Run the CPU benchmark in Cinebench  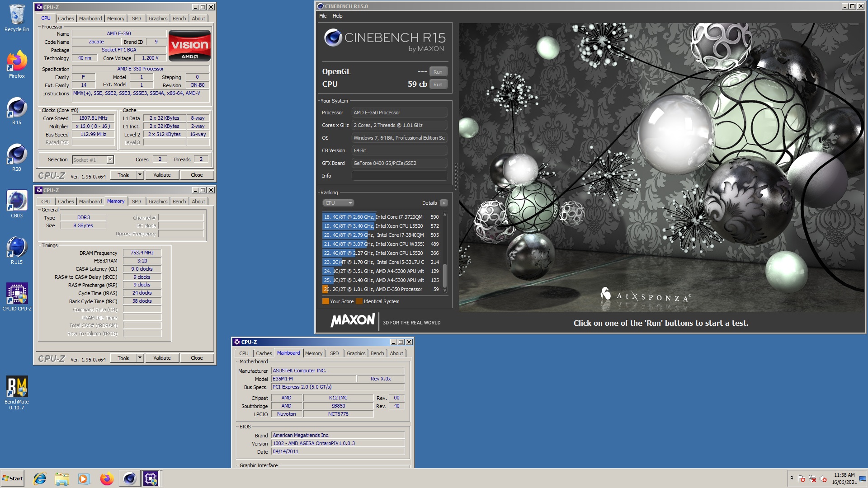pos(438,84)
